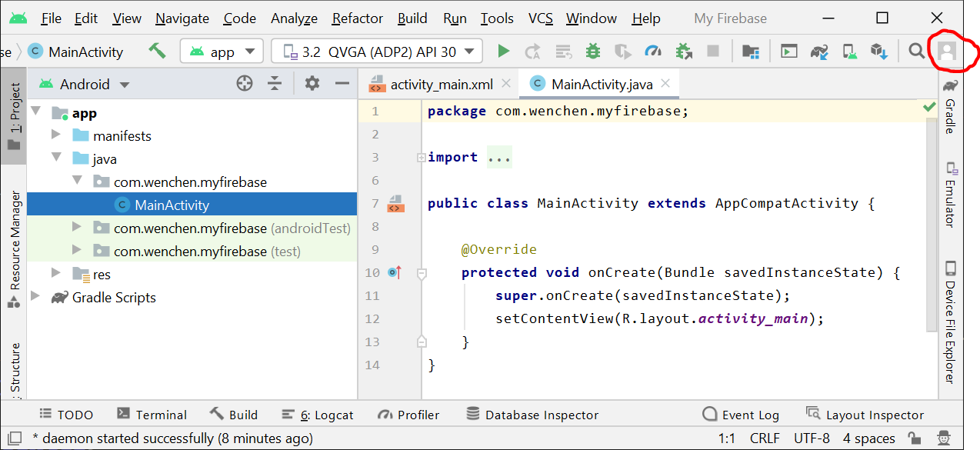Click the Make Project hammer icon

(157, 52)
